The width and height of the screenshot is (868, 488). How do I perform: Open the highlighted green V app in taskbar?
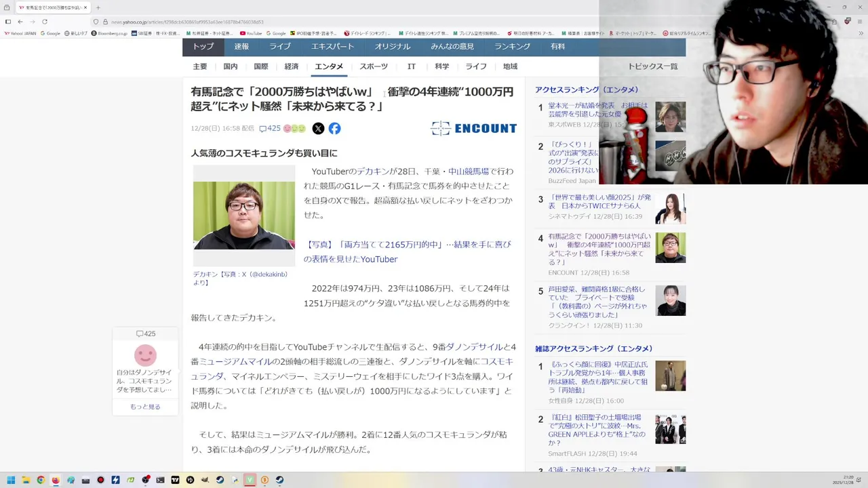pos(250,480)
